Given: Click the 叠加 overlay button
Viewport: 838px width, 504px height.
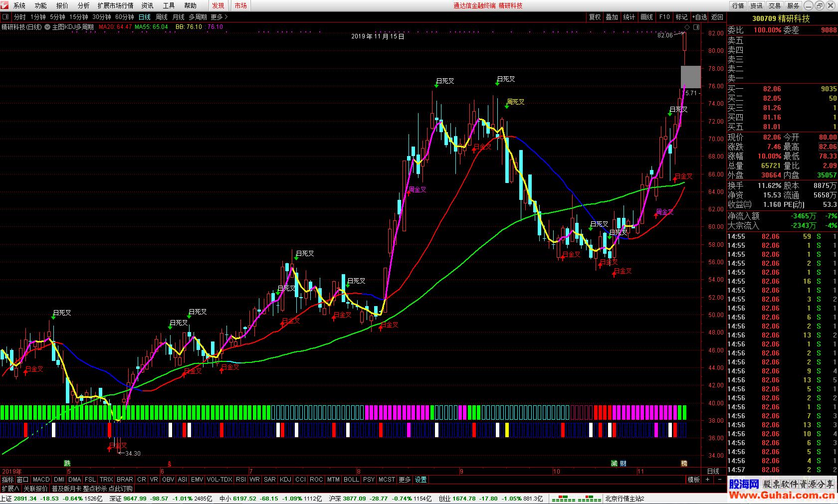Looking at the screenshot, I should click(x=612, y=17).
